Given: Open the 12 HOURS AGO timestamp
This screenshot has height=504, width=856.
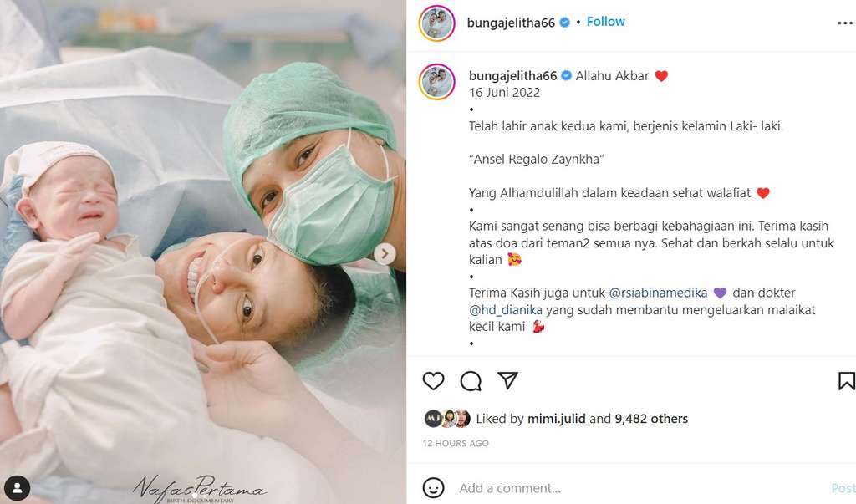Looking at the screenshot, I should tap(456, 443).
